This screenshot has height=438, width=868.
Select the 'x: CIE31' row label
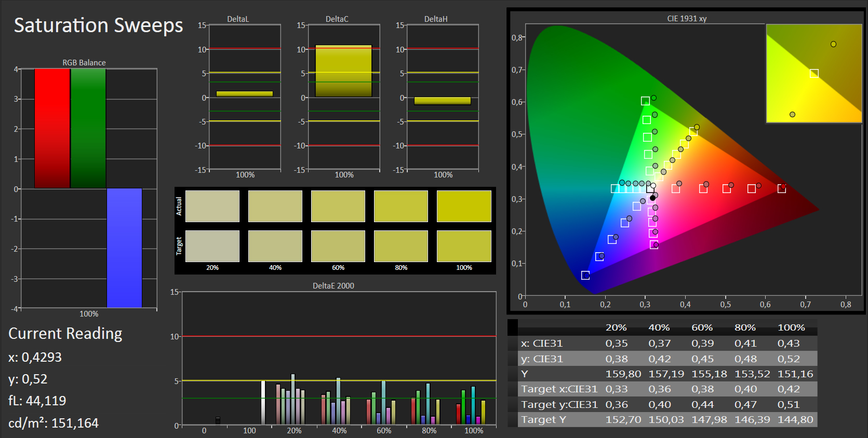point(542,343)
